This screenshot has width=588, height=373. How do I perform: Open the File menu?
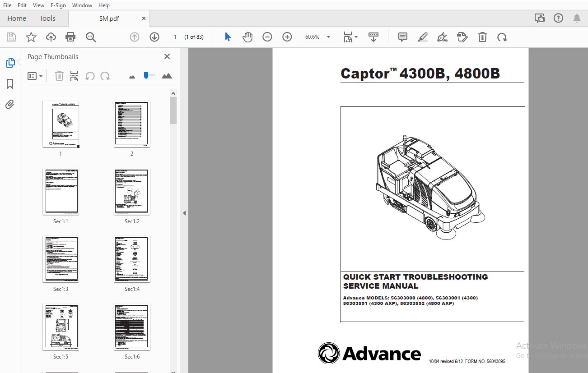[7, 5]
